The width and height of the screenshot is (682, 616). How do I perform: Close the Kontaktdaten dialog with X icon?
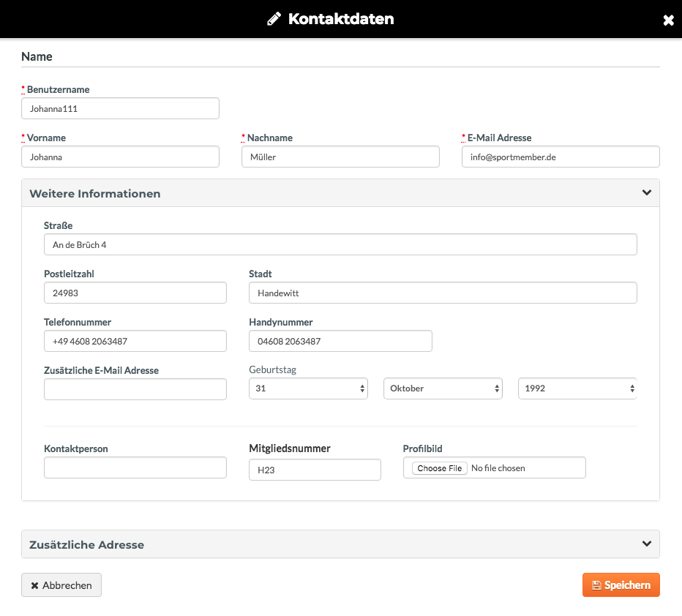click(668, 20)
